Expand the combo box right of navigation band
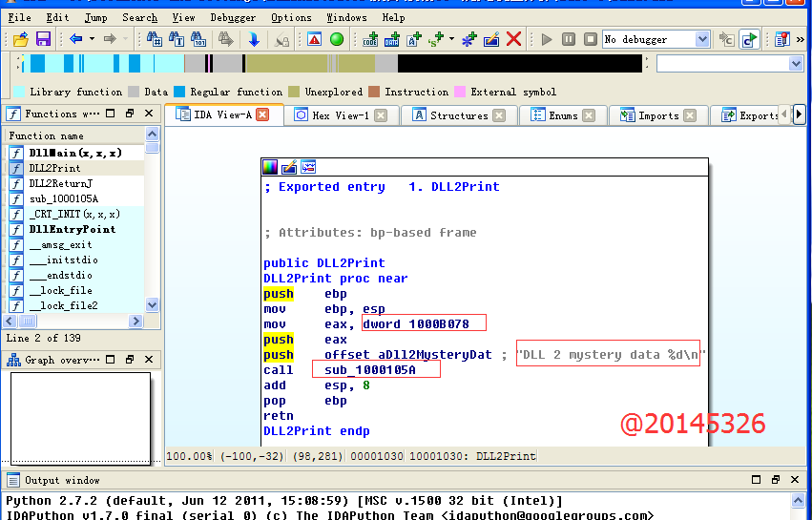 [x=796, y=64]
